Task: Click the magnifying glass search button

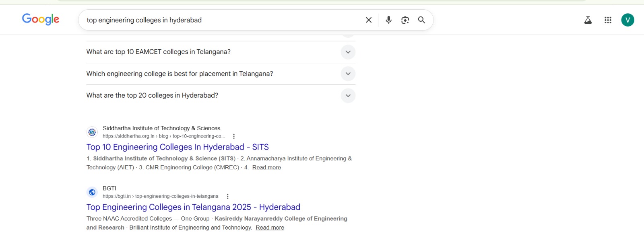Action: pos(421,20)
